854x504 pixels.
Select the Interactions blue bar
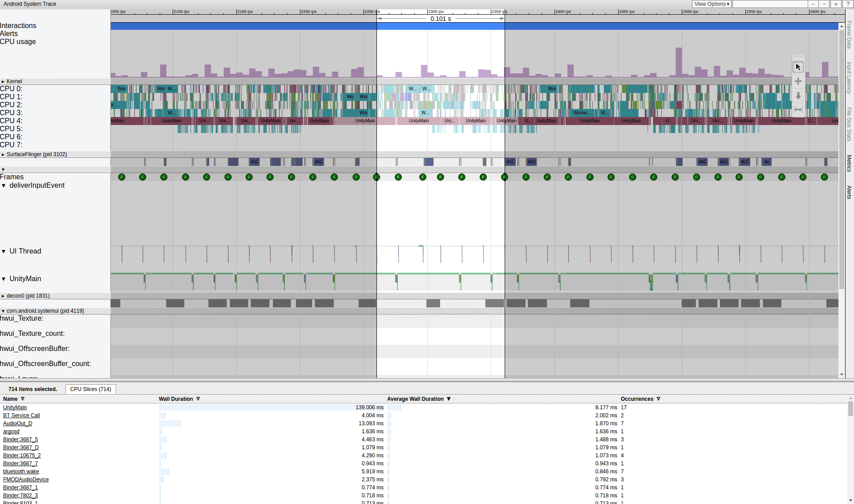pos(474,26)
